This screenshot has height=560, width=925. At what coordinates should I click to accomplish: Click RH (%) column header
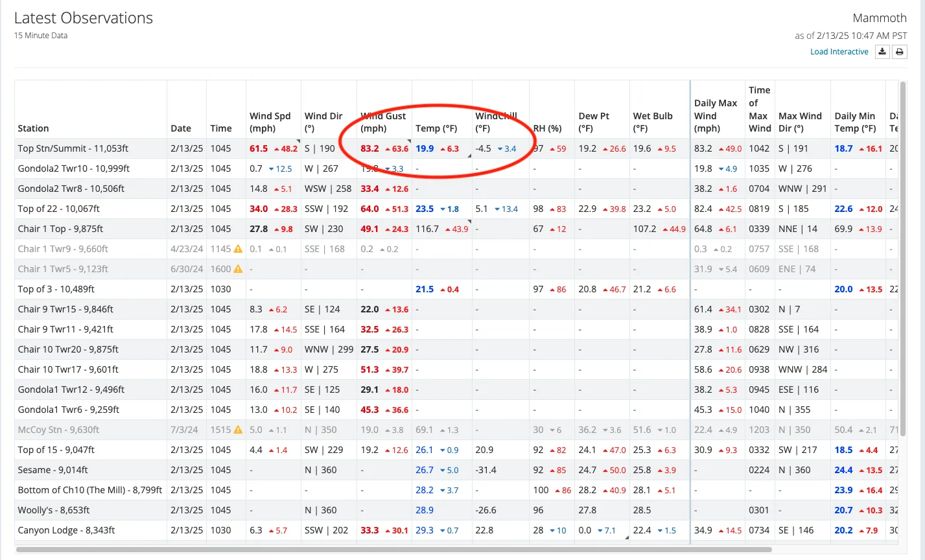tap(548, 128)
